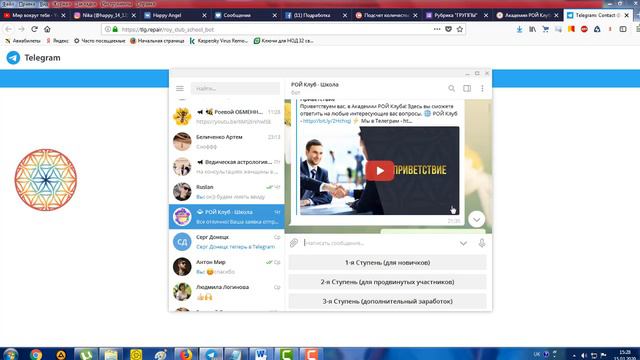Open chat with Ruslan
The width and height of the screenshot is (640, 360).
pyautogui.click(x=227, y=191)
